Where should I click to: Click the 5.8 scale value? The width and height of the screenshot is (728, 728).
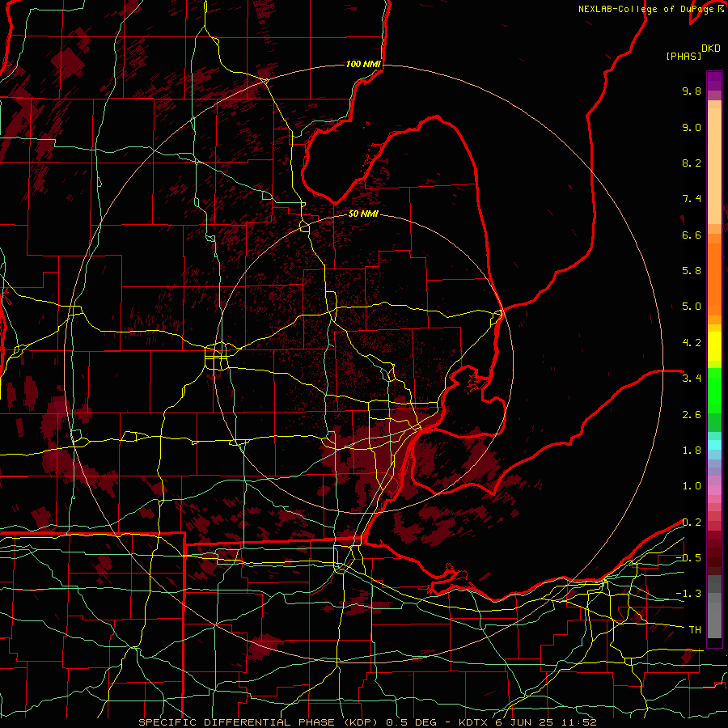click(692, 271)
